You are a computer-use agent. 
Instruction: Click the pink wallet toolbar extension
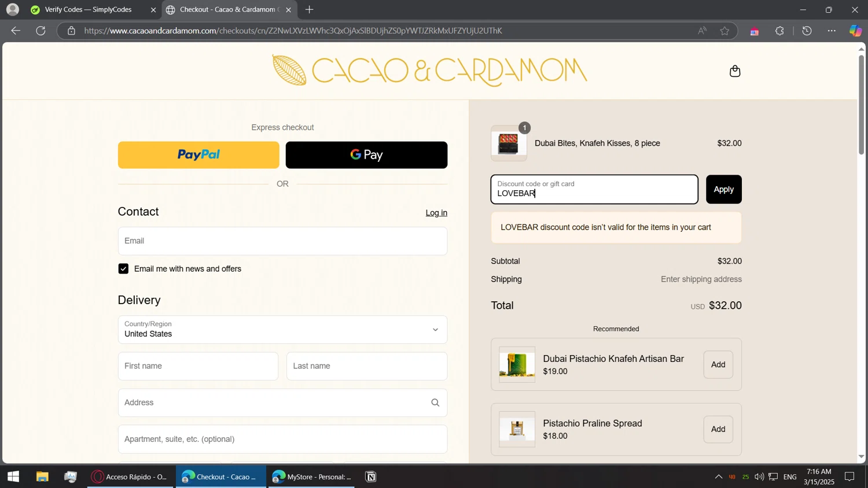(754, 32)
